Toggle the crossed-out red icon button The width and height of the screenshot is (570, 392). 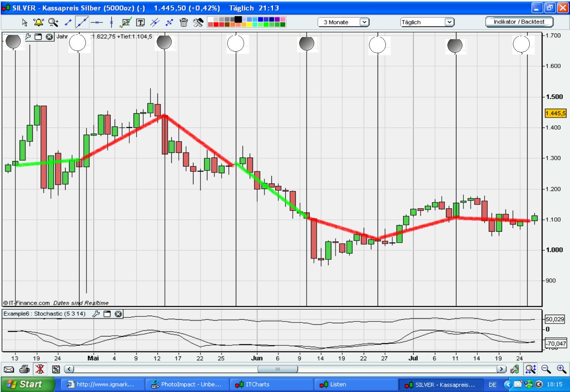[40, 369]
